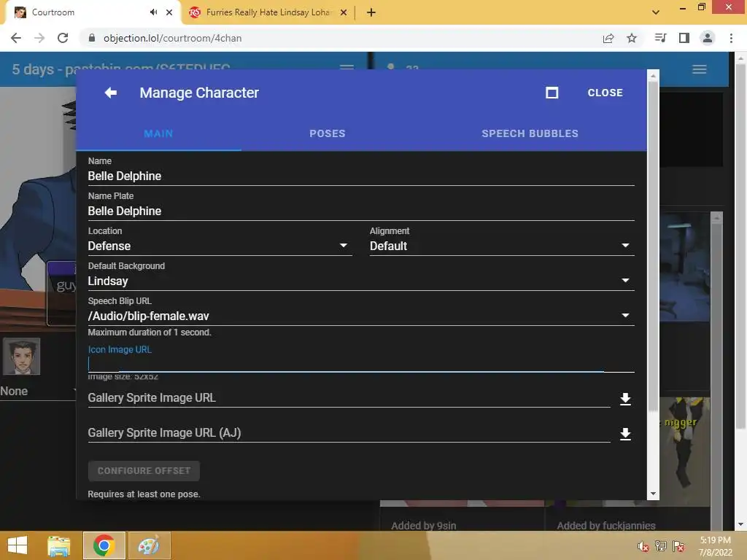Toggle fullscreen square icon in dialog header
Image resolution: width=747 pixels, height=560 pixels.
coord(551,93)
